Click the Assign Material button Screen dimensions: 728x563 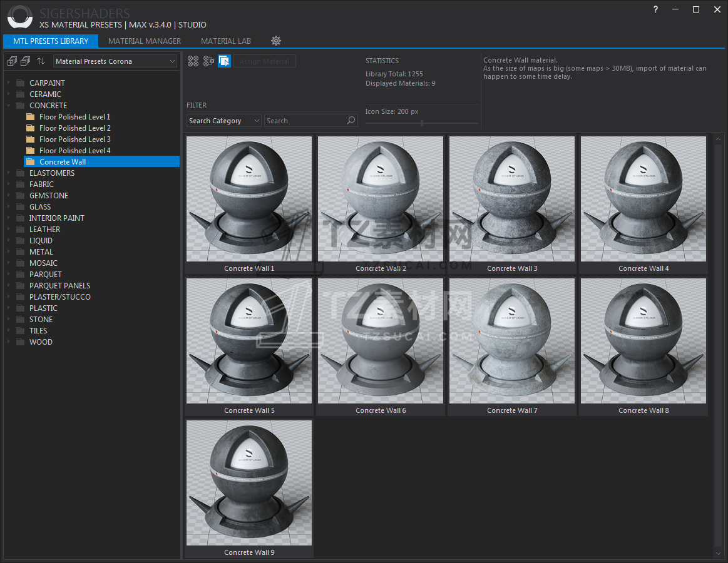click(x=265, y=61)
